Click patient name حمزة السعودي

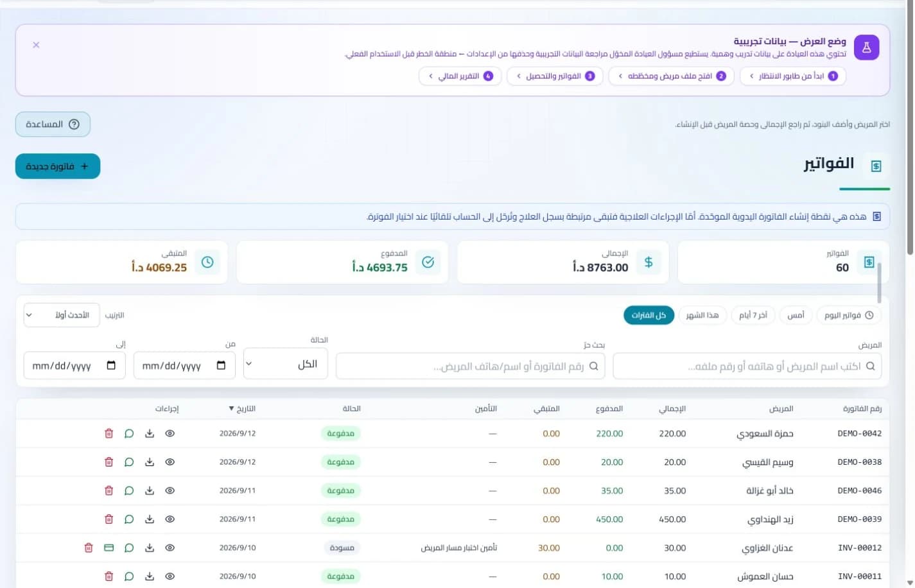[765, 434]
